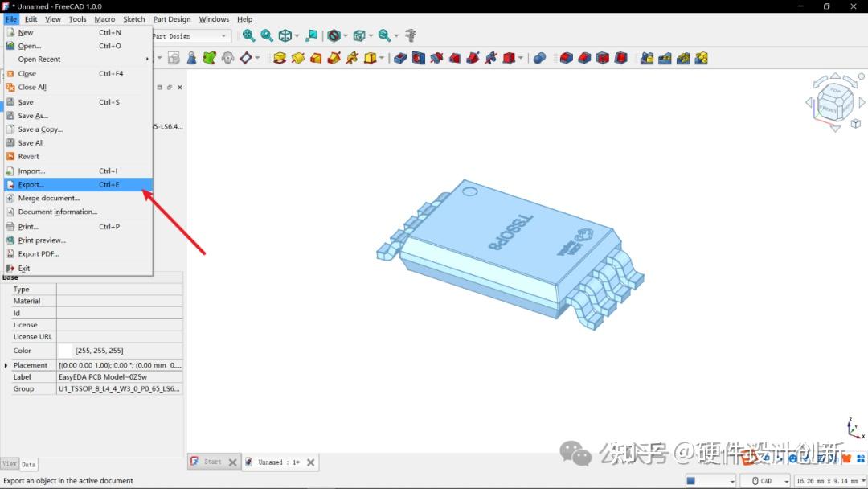Select the Revolution tool
This screenshot has height=489, width=868.
(x=298, y=58)
